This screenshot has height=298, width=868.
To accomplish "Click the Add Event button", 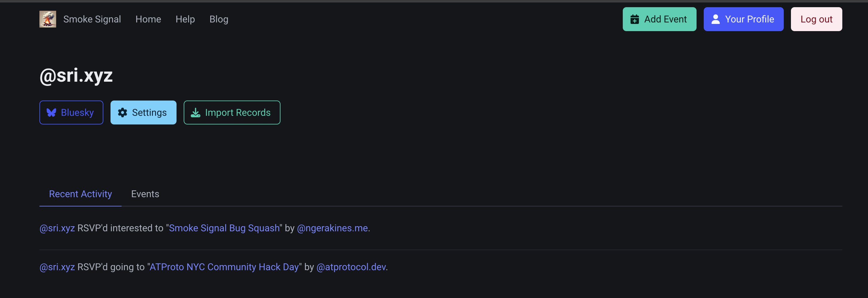I will pyautogui.click(x=659, y=19).
